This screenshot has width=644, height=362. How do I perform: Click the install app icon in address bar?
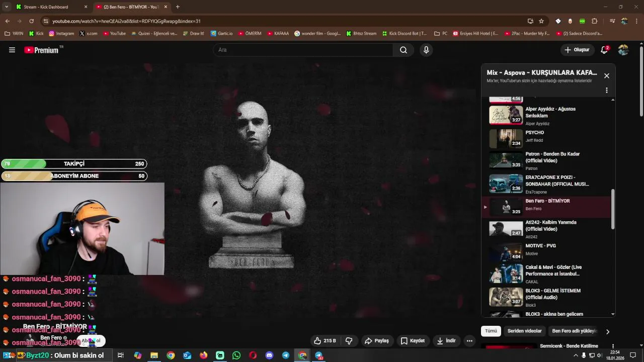coord(530,21)
